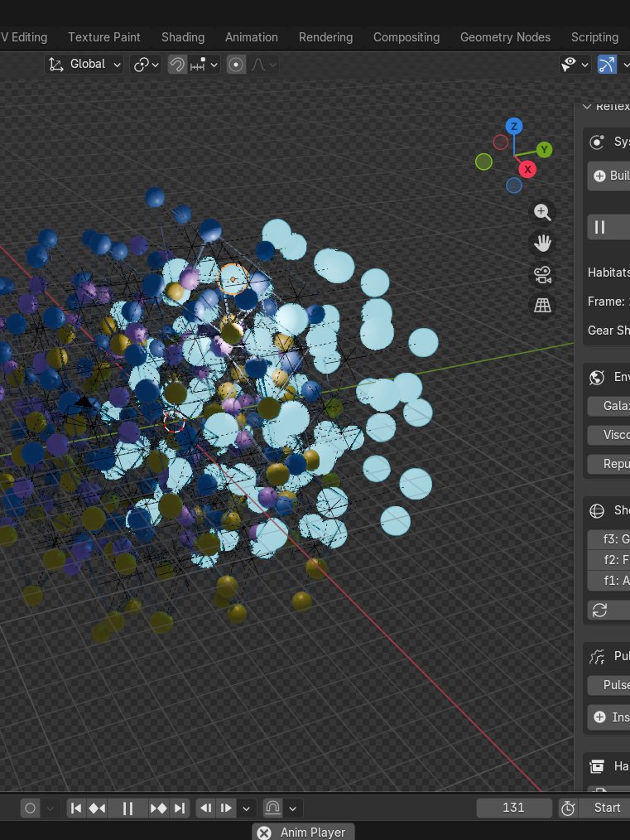Click the negative Y axis gizmo circle
The width and height of the screenshot is (630, 840).
(x=483, y=162)
